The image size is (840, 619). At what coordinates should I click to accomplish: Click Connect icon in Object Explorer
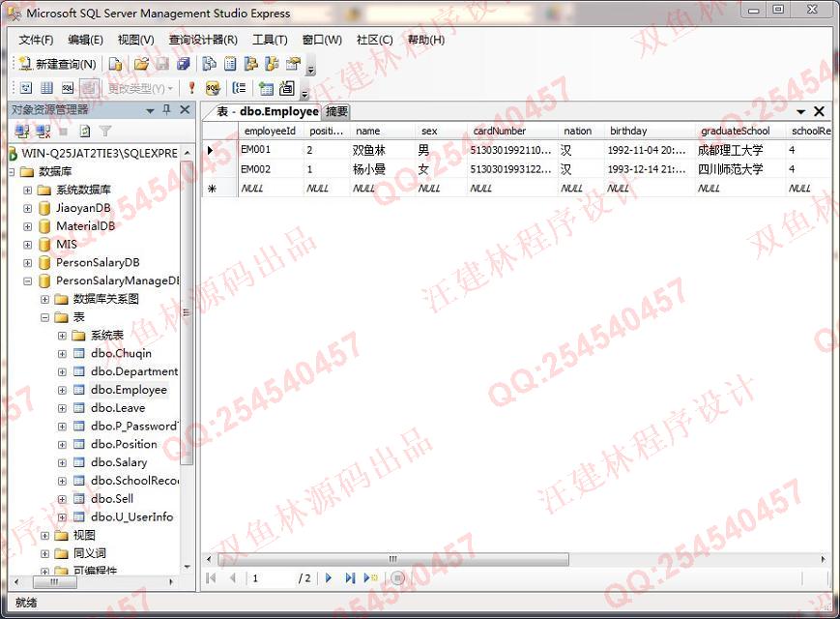(x=22, y=131)
